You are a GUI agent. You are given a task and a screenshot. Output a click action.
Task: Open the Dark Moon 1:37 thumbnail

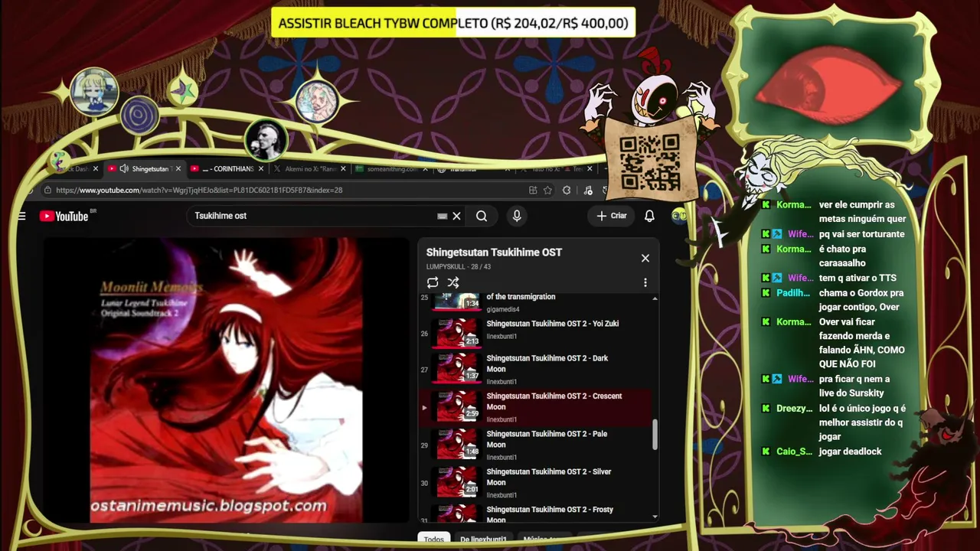[x=457, y=368]
